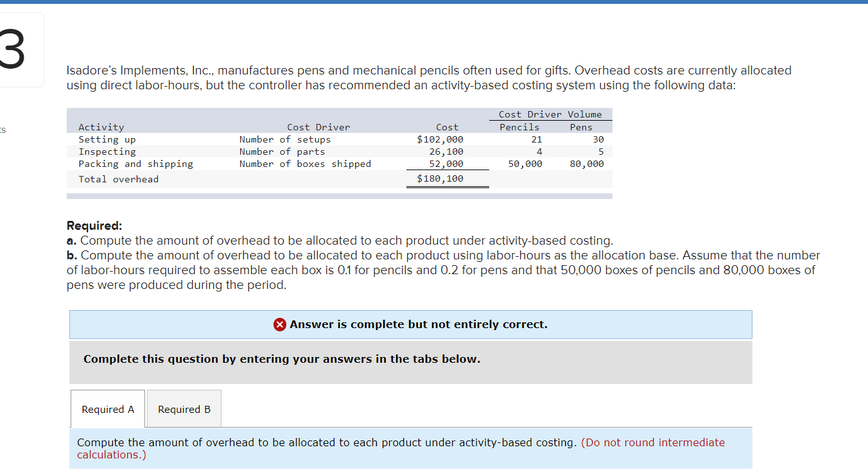Click the 52,000 packing cost value
This screenshot has width=868, height=470.
pyautogui.click(x=446, y=164)
